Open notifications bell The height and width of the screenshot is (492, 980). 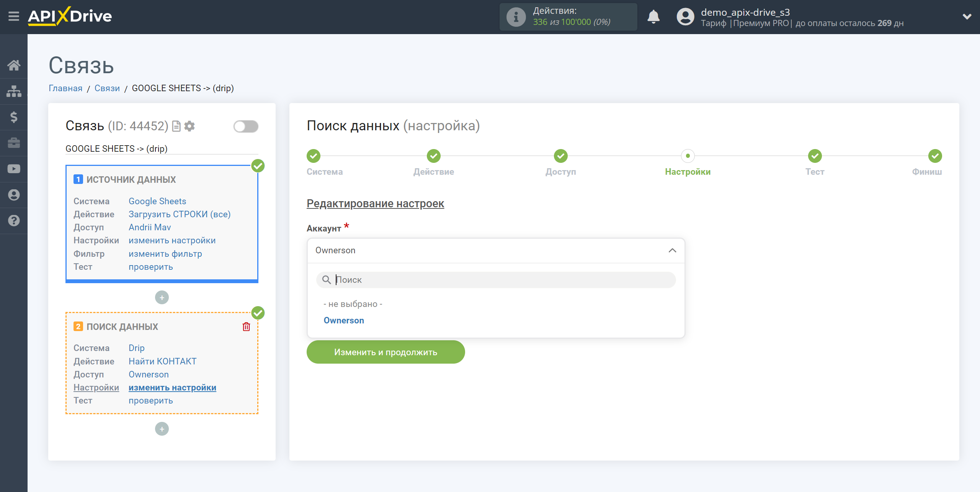pos(653,17)
